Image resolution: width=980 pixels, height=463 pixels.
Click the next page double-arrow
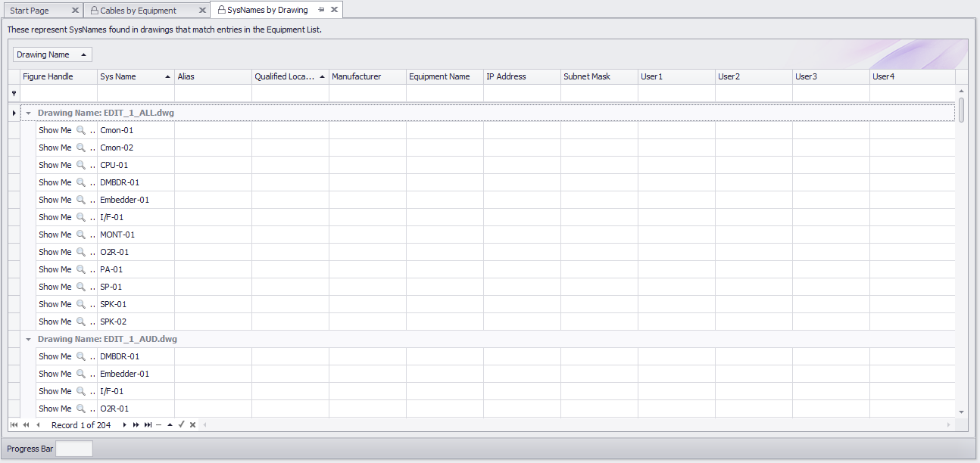(x=136, y=425)
